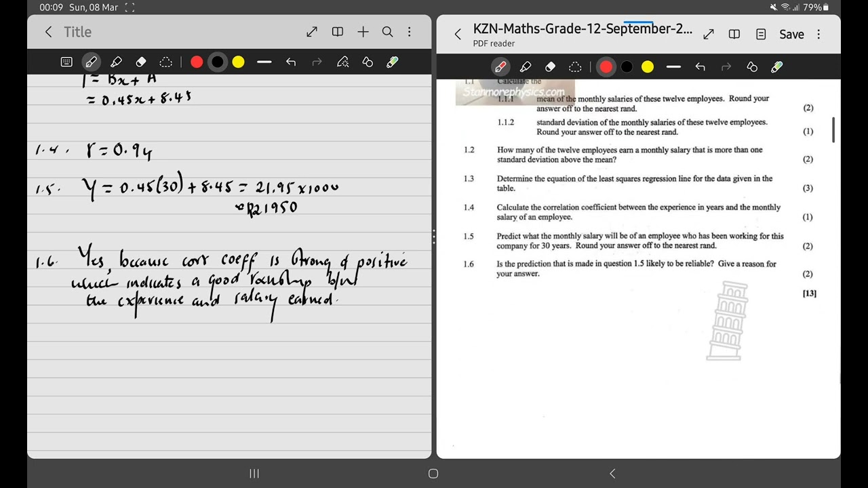This screenshot has height=488, width=868.
Task: Open recent apps from navigation bar
Action: pos(254,474)
